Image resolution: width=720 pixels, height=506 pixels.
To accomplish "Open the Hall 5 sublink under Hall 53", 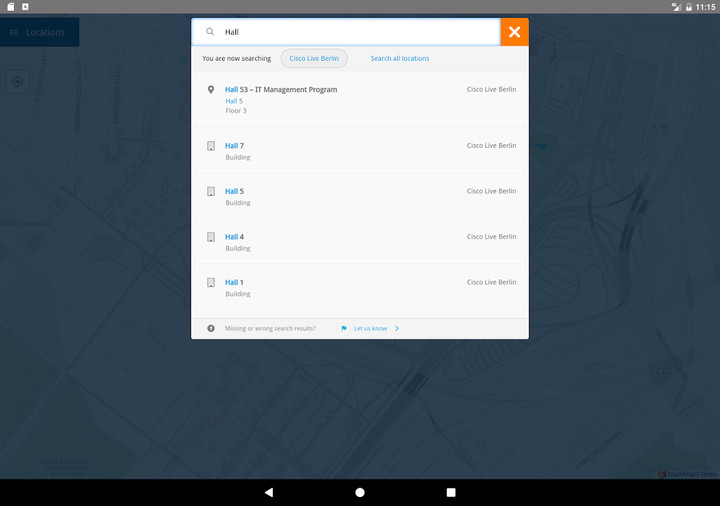I will pyautogui.click(x=234, y=101).
